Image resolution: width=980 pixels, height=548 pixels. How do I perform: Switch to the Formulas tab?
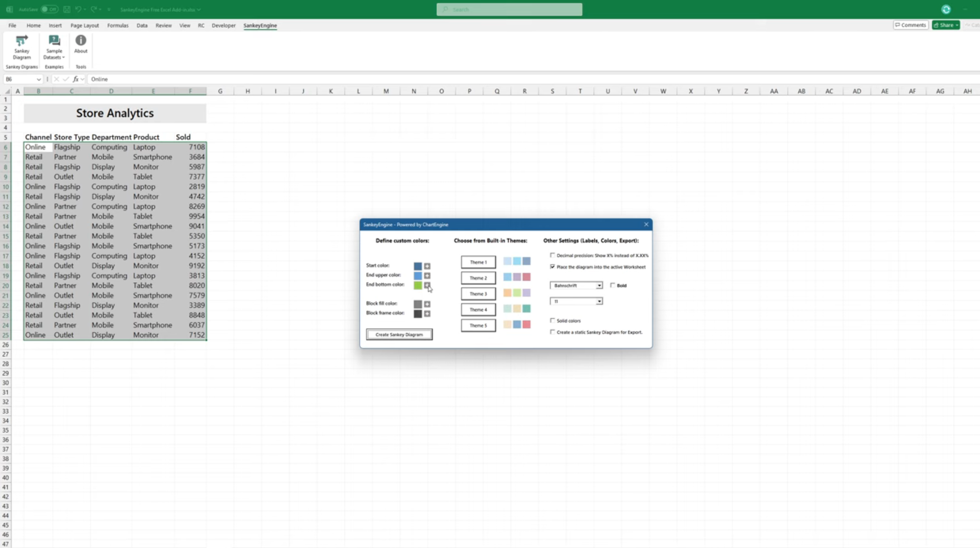pyautogui.click(x=118, y=25)
